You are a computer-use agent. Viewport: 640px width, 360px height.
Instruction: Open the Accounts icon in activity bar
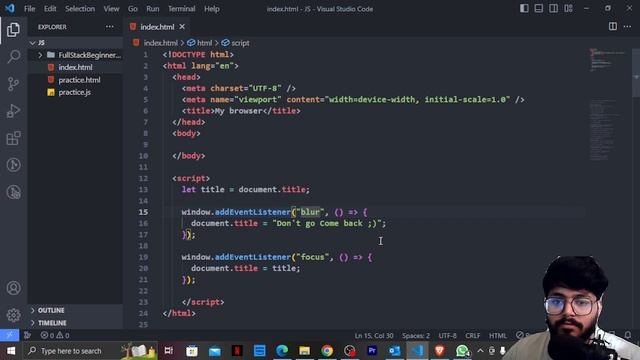[13, 288]
